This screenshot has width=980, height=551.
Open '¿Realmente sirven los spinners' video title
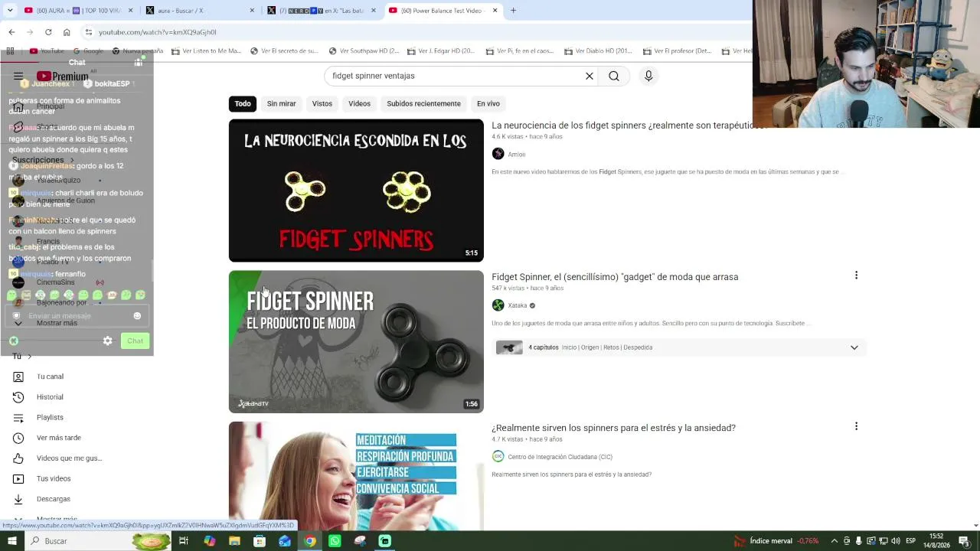click(613, 428)
